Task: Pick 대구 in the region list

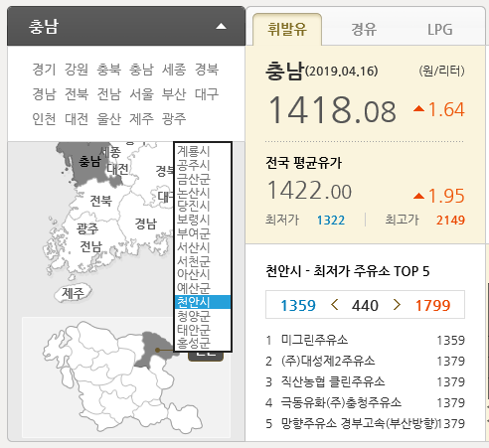Action: 207,94
